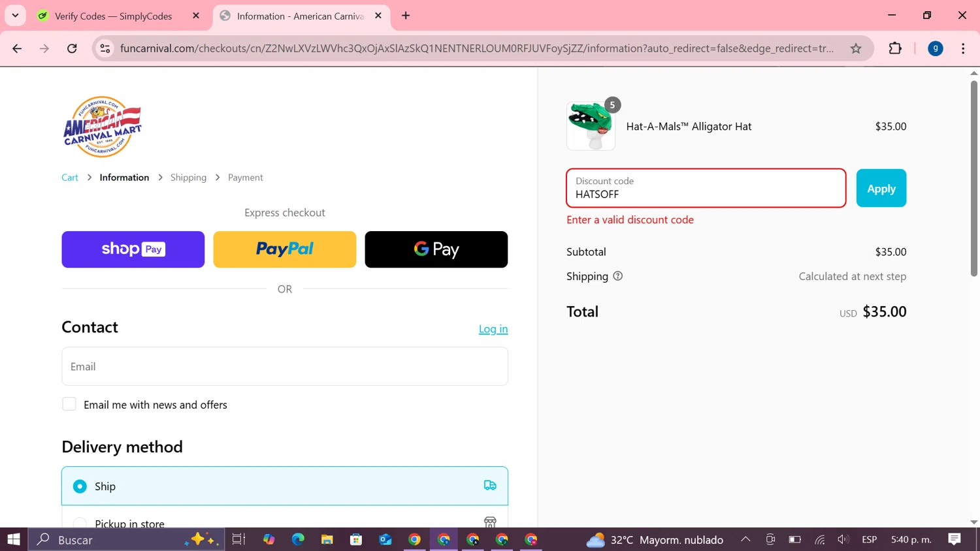Viewport: 980px width, 551px height.
Task: Click 'Calculated at next step' text
Action: [853, 276]
